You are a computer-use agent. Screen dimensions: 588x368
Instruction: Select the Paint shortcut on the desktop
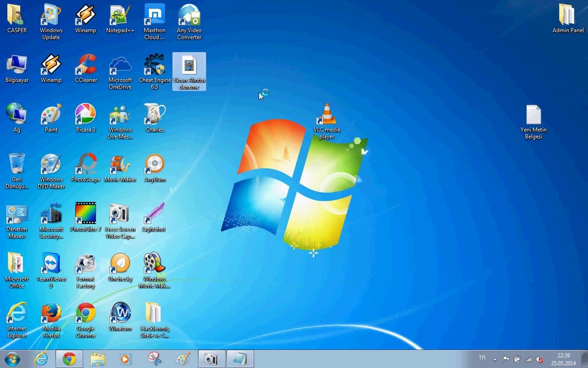click(x=51, y=118)
